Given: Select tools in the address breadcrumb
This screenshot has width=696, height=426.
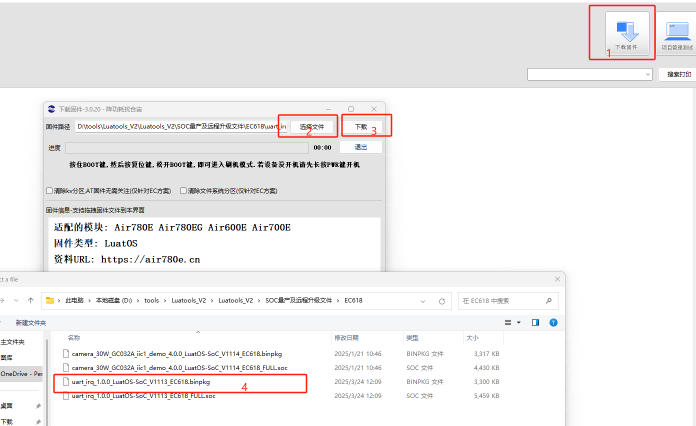Looking at the screenshot, I should click(151, 300).
